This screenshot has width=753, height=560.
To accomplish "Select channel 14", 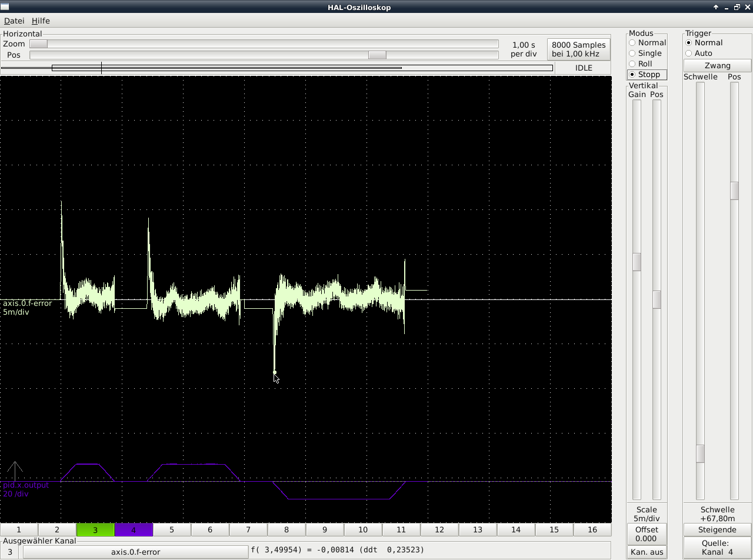I will click(x=516, y=530).
